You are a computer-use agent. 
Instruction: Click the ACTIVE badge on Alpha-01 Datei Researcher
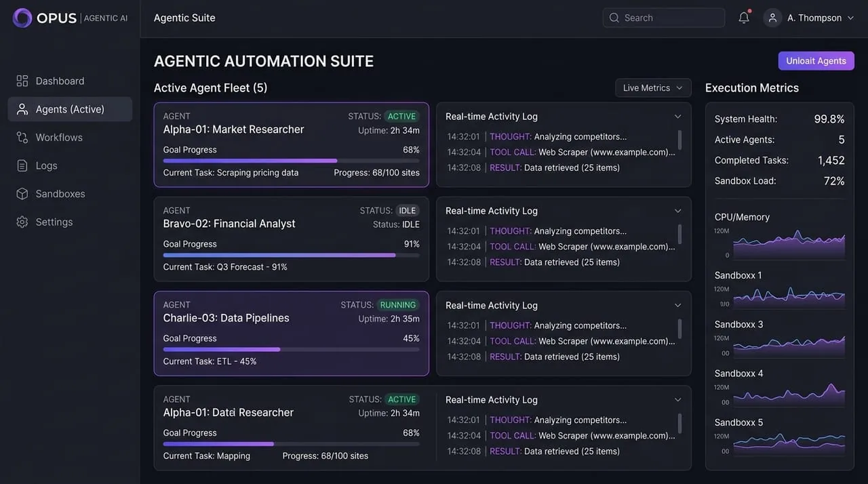[x=401, y=400]
